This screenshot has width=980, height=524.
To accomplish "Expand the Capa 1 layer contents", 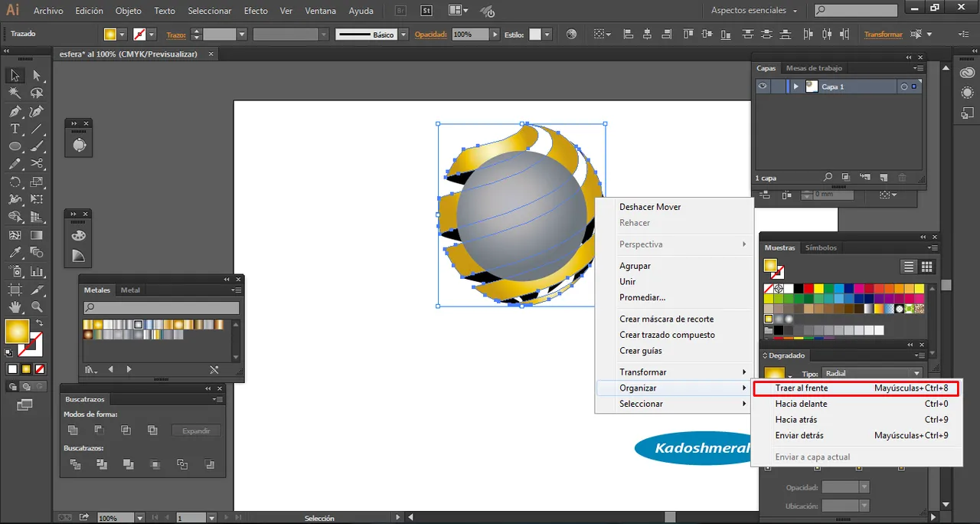I will pyautogui.click(x=796, y=87).
